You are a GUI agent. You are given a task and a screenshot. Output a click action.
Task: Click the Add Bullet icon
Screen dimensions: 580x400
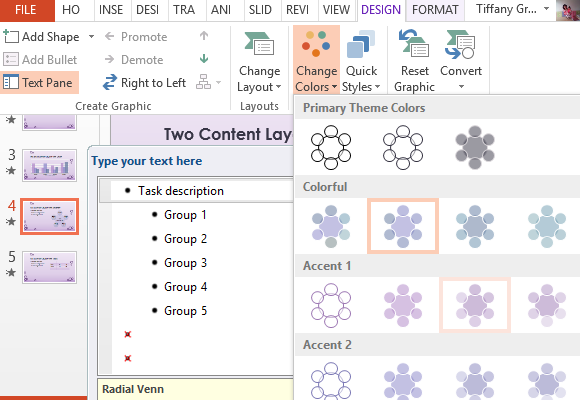pyautogui.click(x=10, y=59)
